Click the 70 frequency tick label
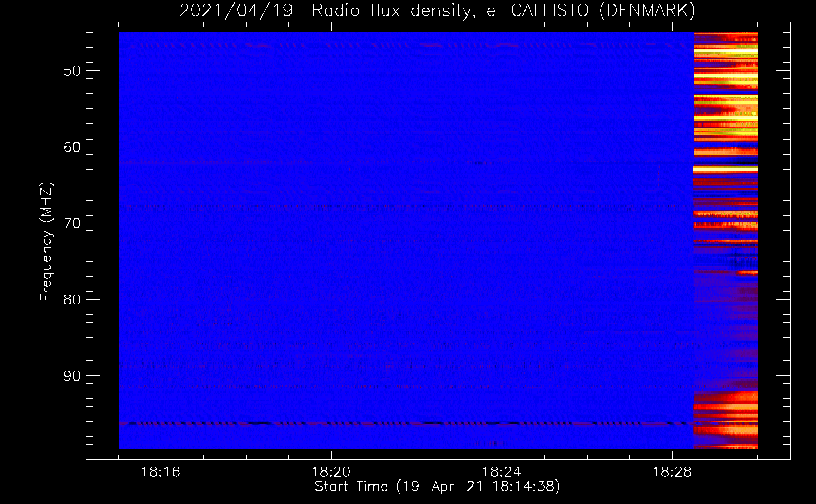The height and width of the screenshot is (504, 816). click(x=72, y=223)
